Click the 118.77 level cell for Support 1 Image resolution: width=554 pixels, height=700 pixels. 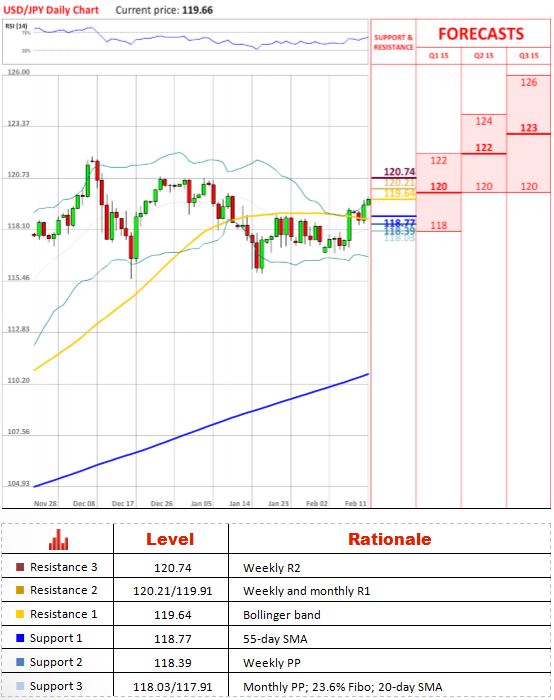pos(172,639)
